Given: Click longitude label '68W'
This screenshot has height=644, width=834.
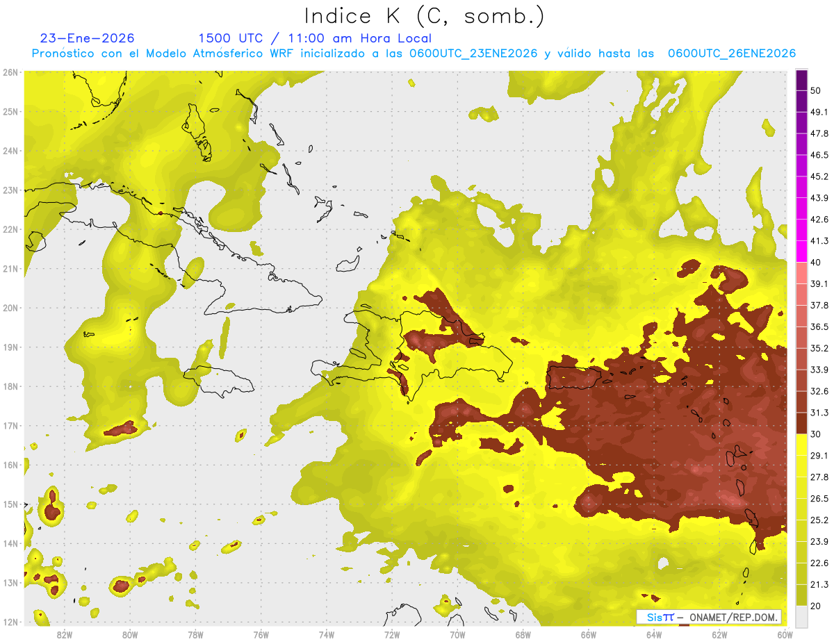Looking at the screenshot, I should (x=523, y=634).
